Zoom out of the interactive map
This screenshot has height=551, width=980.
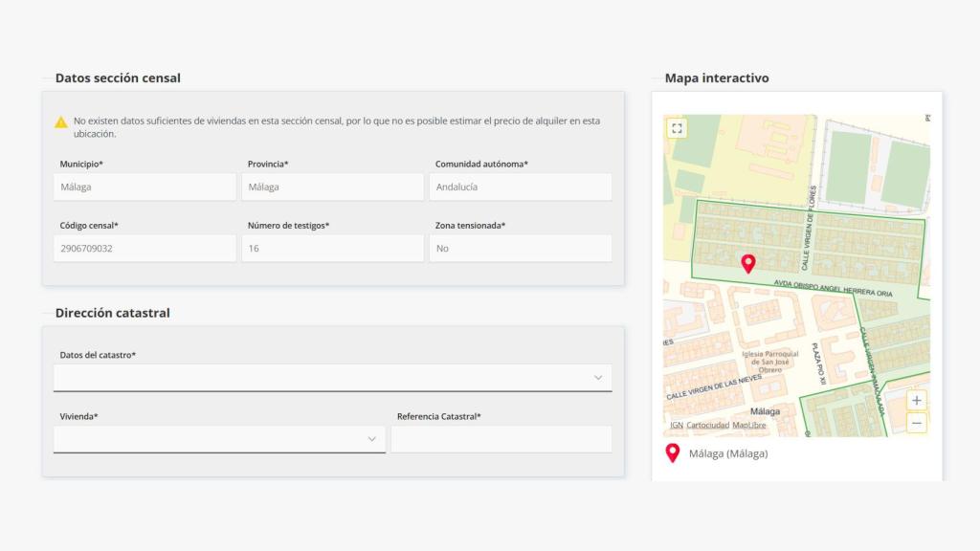coord(916,421)
